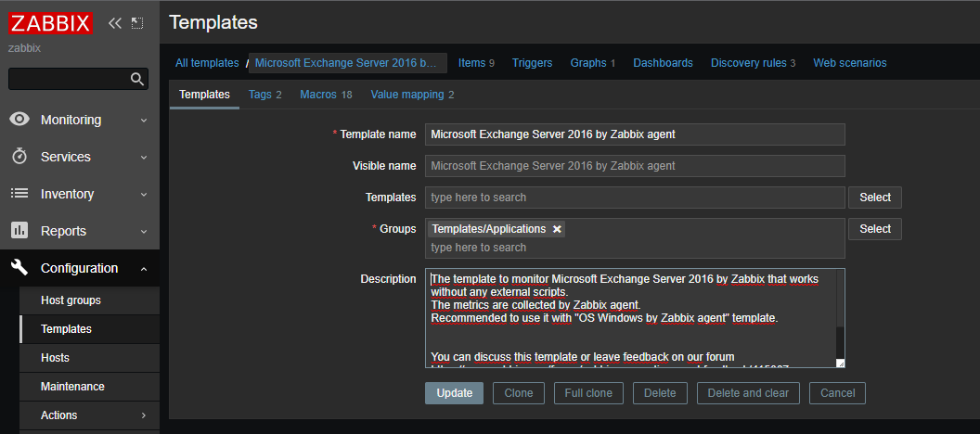Click the Configuration wrench icon
Screen dimensions: 980x434
point(20,268)
